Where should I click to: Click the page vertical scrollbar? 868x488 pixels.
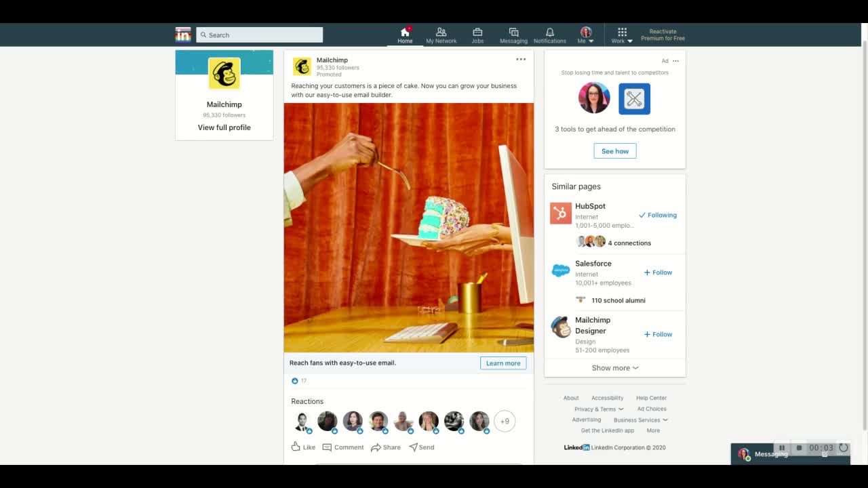point(864,234)
